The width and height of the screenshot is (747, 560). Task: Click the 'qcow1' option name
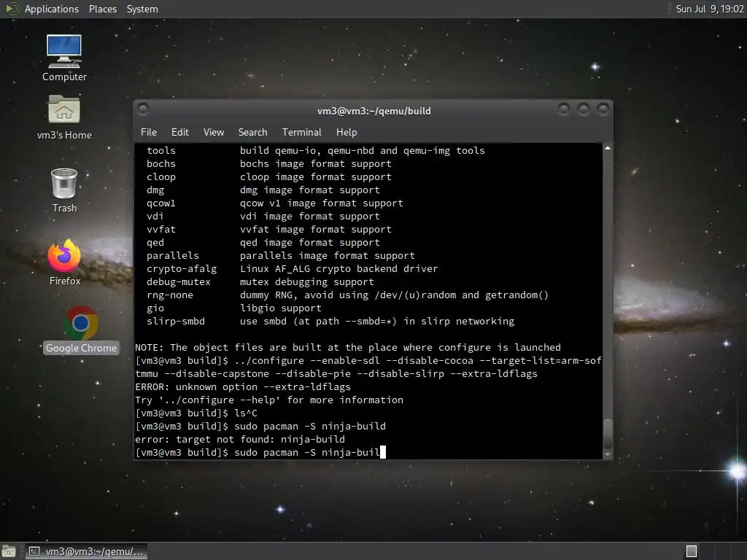161,203
